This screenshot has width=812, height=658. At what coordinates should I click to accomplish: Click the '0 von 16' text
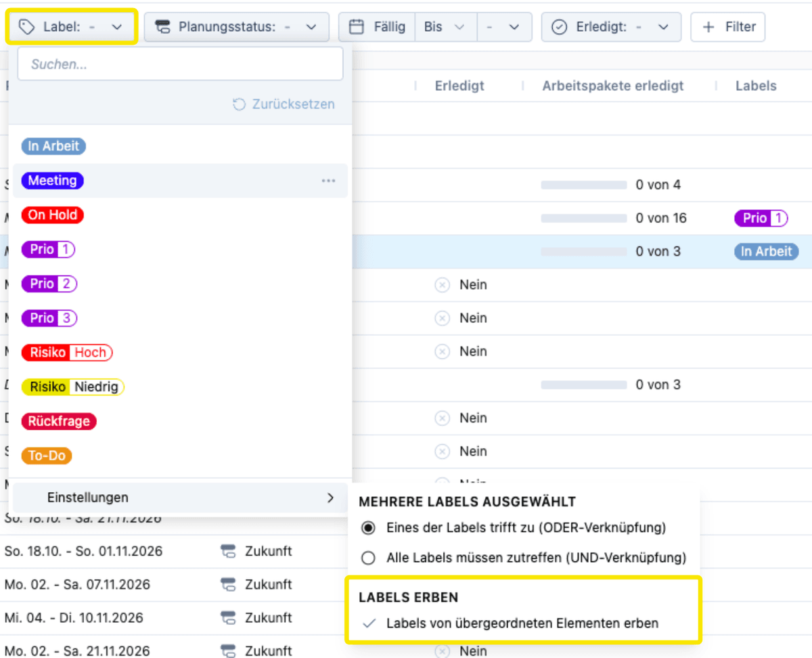(x=661, y=218)
